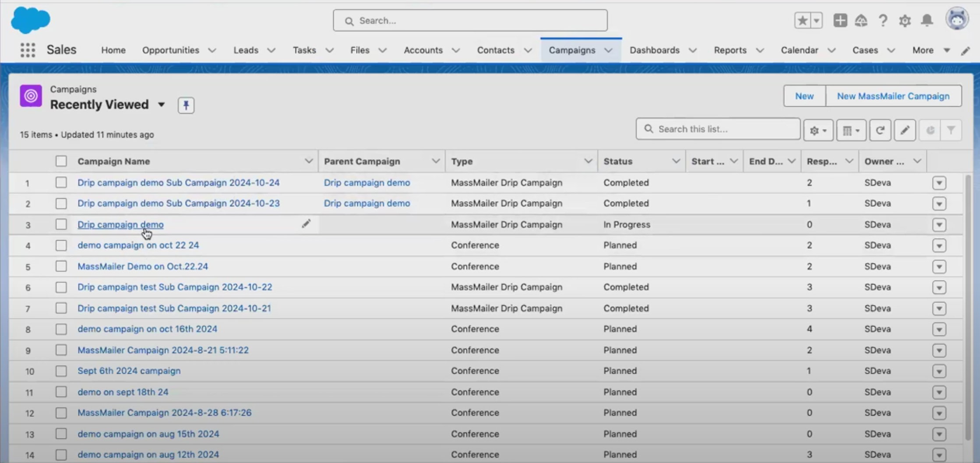Open the Leads tab chevron menu
Screen dimensions: 980x463
click(x=271, y=50)
